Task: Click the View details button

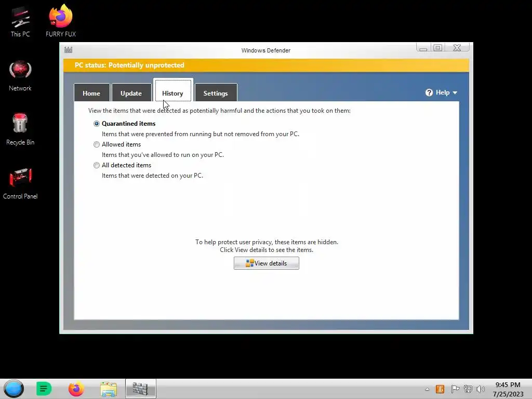Action: tap(267, 263)
